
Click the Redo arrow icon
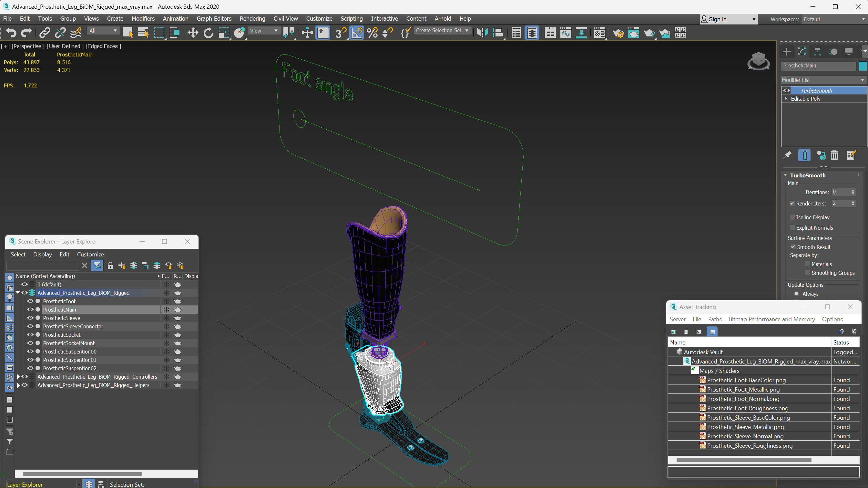(x=26, y=33)
